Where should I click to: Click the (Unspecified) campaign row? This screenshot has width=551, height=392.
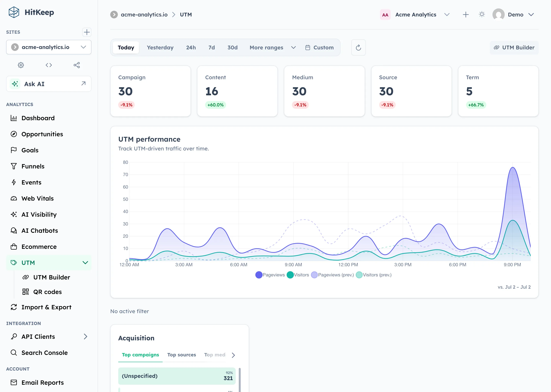click(177, 376)
